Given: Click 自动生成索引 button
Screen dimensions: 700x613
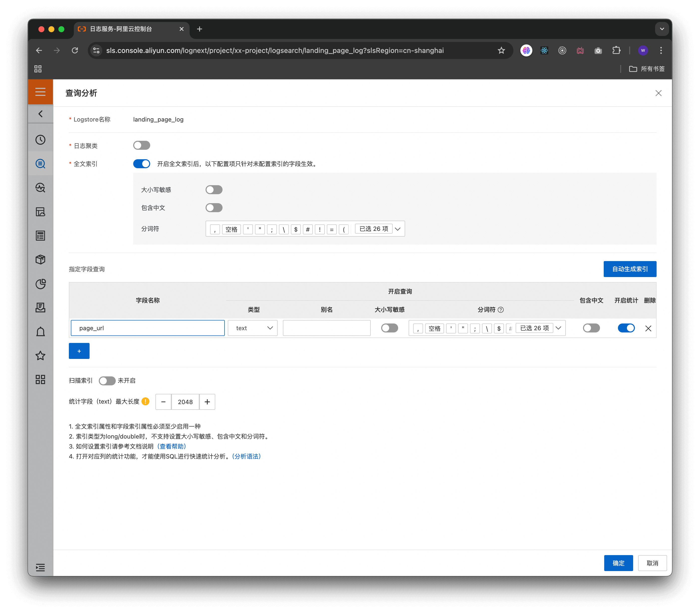Looking at the screenshot, I should [630, 269].
